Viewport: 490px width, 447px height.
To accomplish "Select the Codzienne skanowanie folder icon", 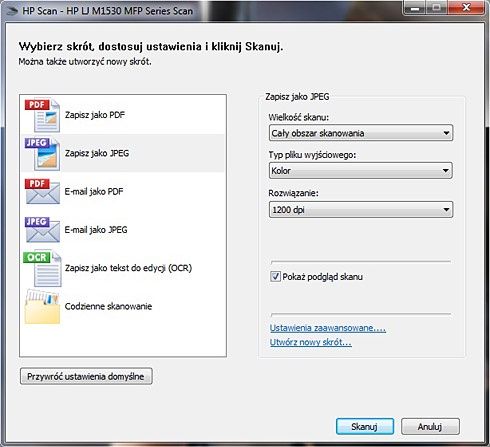I will (x=42, y=306).
